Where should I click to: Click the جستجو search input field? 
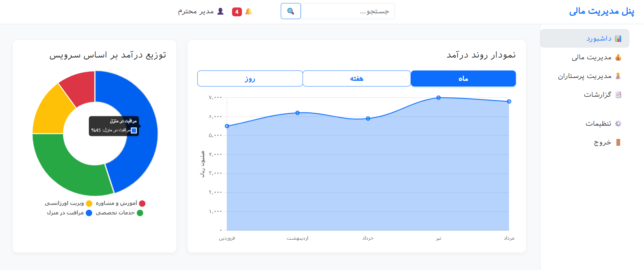click(348, 11)
